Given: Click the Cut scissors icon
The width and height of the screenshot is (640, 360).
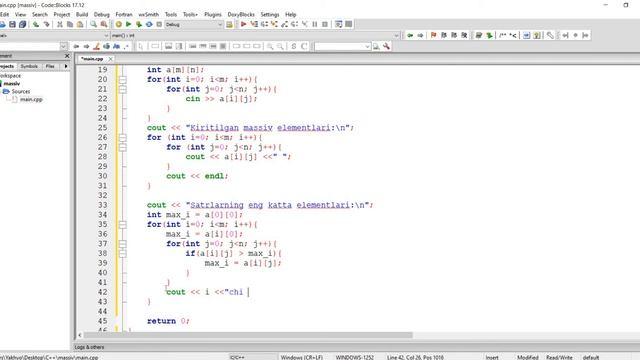Looking at the screenshot, I should coord(60,24).
